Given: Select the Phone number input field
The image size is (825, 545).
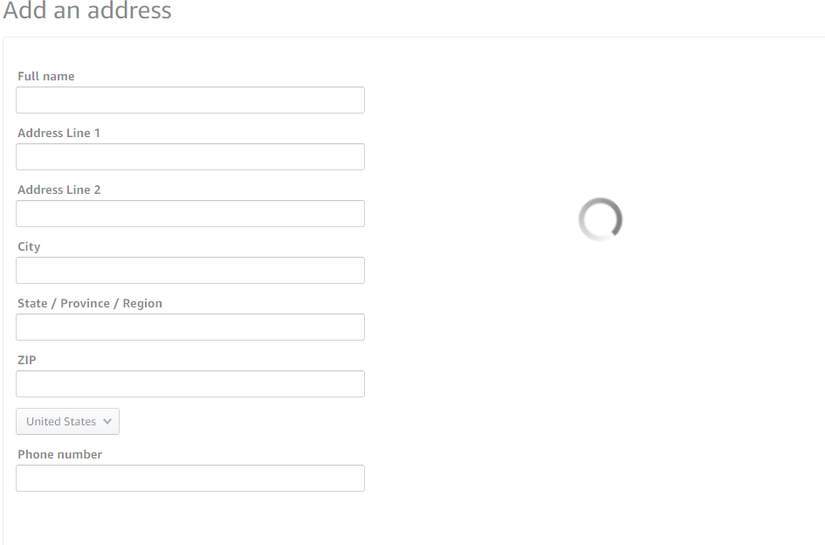Looking at the screenshot, I should 190,478.
